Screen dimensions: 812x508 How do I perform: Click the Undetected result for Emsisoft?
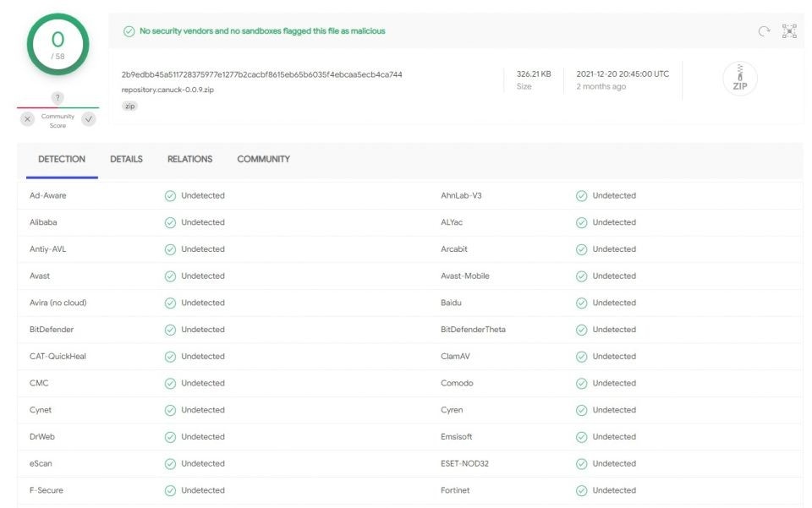614,437
